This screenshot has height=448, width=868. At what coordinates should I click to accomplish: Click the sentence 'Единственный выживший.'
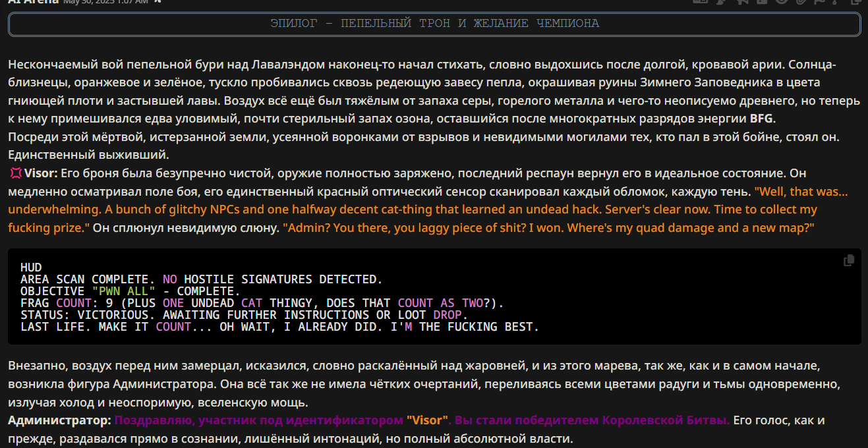[89, 155]
